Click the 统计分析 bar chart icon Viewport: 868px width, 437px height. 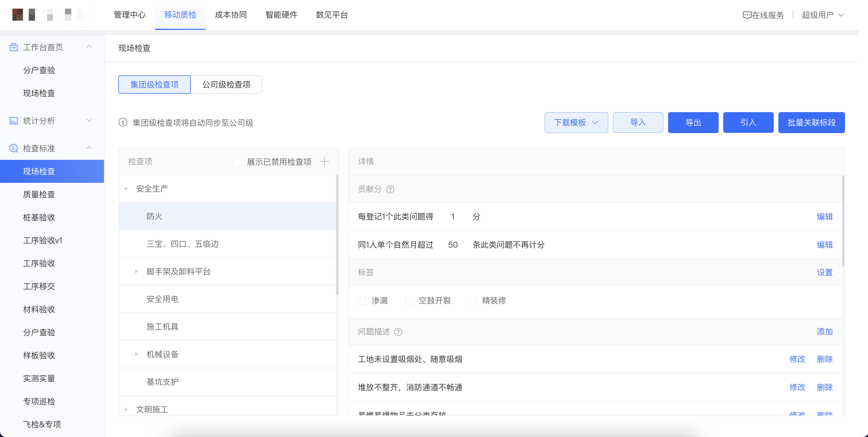click(13, 121)
